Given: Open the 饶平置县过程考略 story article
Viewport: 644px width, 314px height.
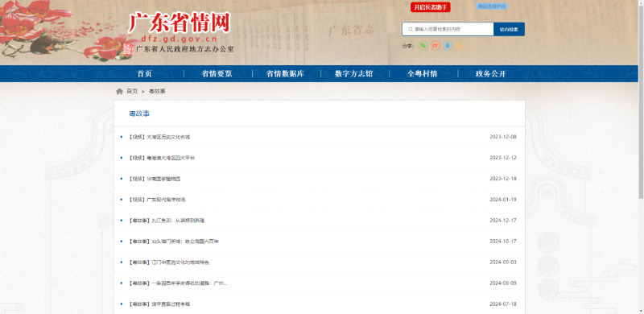Looking at the screenshot, I should click(159, 304).
